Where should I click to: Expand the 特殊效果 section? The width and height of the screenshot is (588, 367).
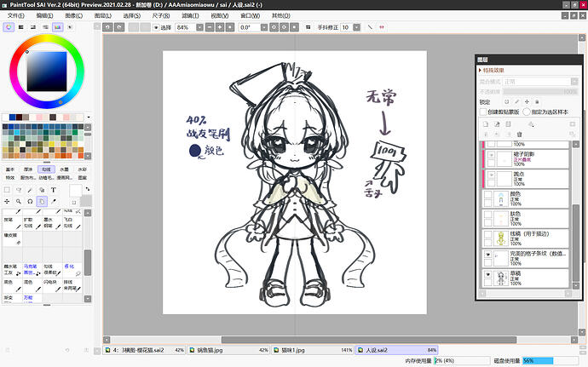point(491,70)
